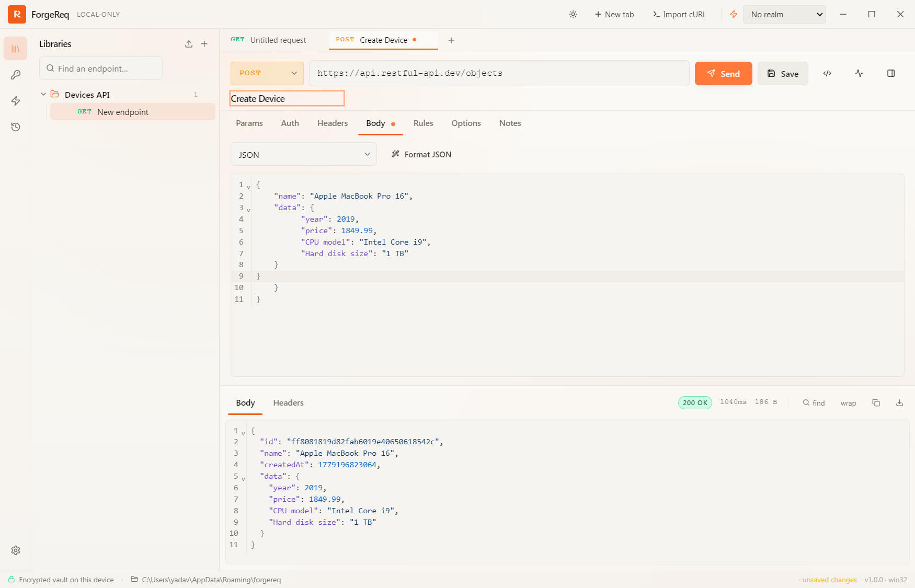This screenshot has width=915, height=588.
Task: Click the 200 OK status badge
Action: click(695, 402)
